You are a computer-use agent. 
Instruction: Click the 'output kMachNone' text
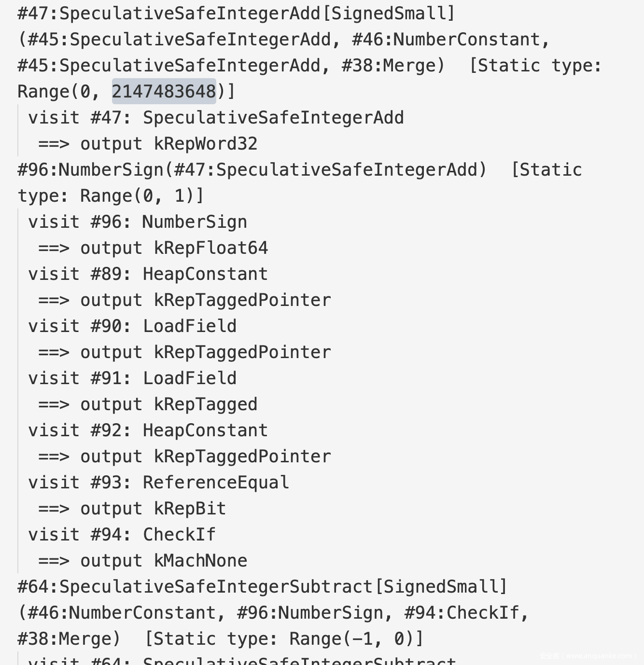[164, 561]
